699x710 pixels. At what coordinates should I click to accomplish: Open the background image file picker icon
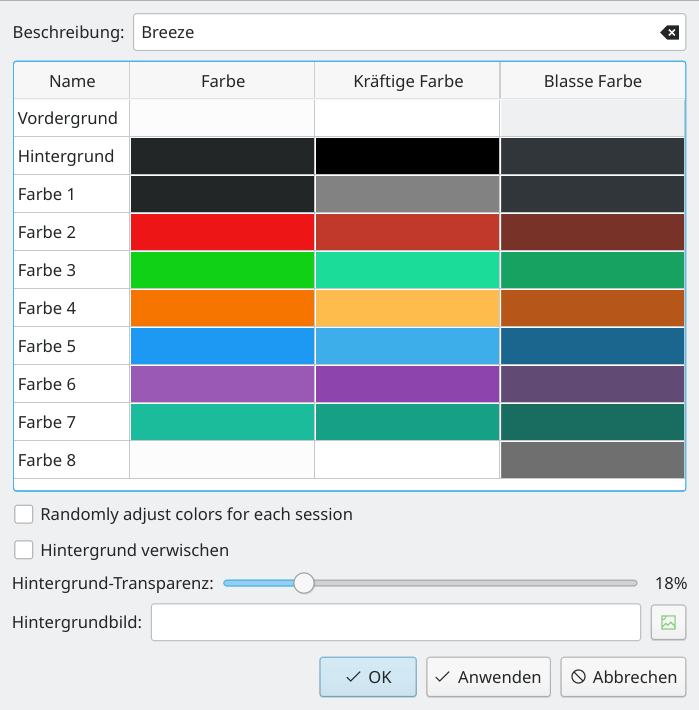point(668,622)
